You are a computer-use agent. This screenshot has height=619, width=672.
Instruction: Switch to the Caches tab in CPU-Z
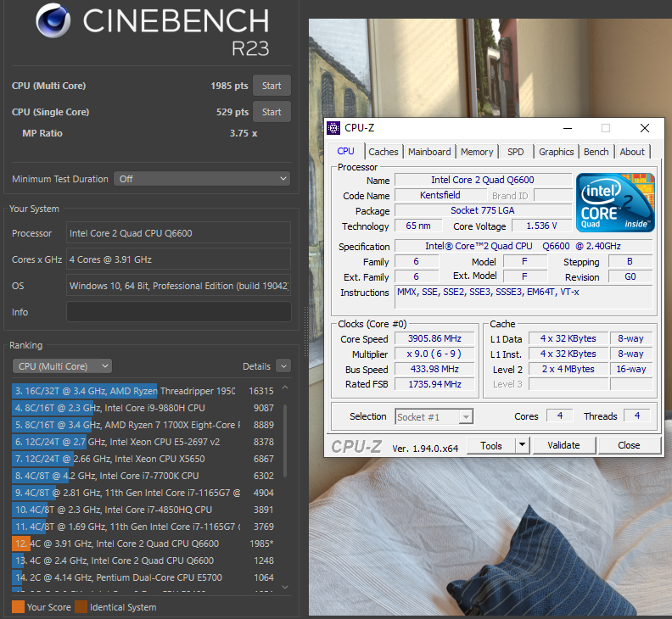click(x=384, y=152)
